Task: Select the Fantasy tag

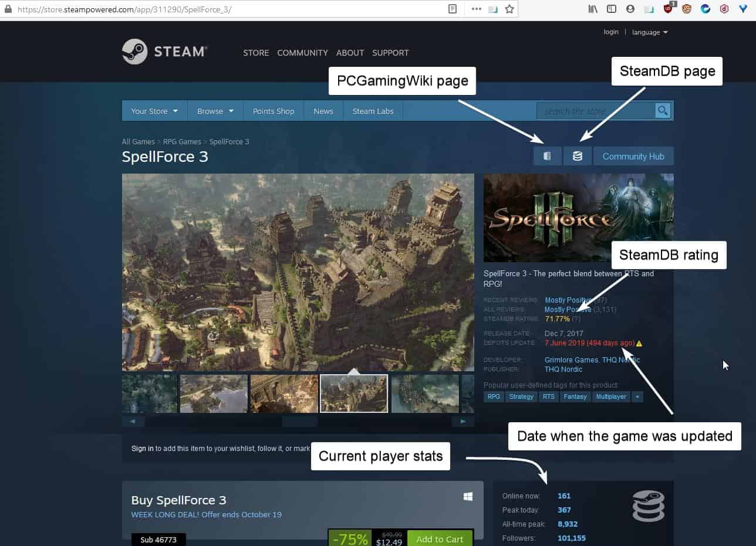Action: pos(575,396)
